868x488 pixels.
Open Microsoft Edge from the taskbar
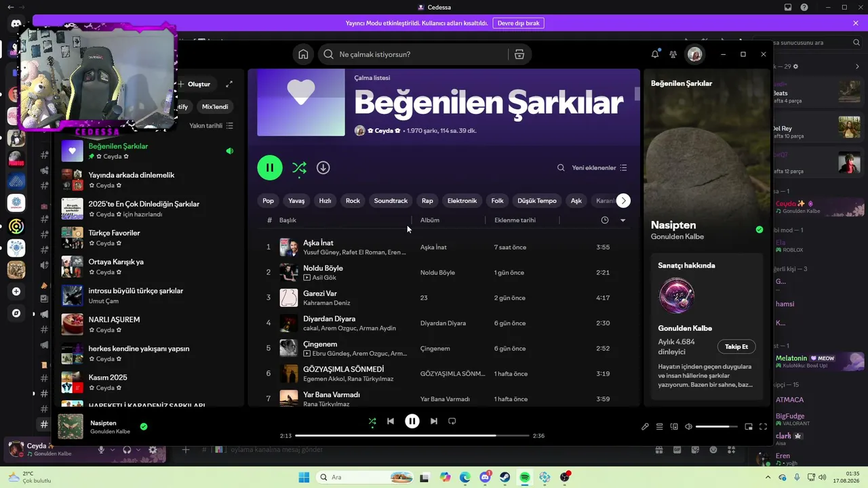pos(465,477)
